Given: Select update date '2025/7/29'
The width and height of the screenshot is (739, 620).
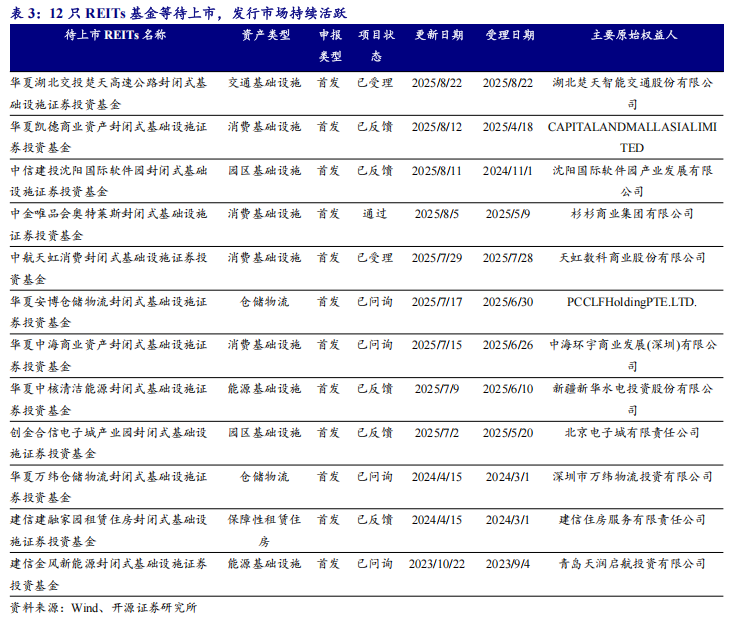Looking at the screenshot, I should (437, 258).
